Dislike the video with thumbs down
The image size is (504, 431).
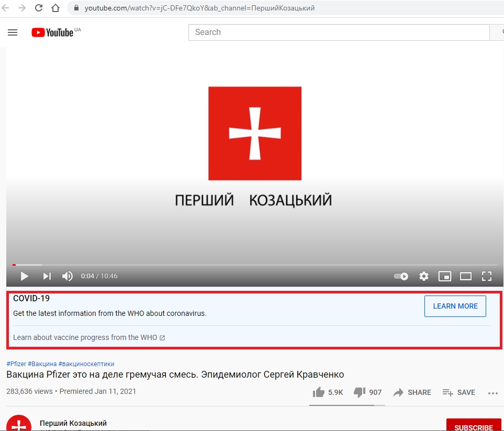coord(367,392)
